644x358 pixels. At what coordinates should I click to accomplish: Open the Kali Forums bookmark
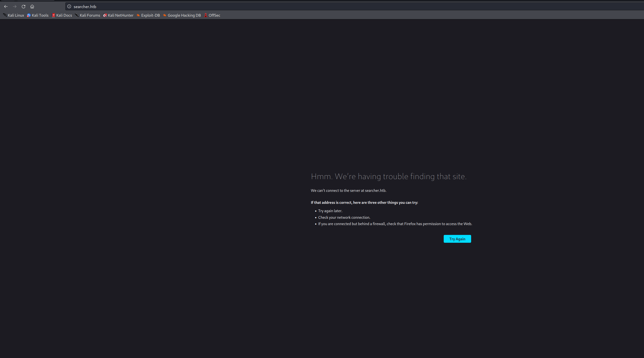(x=87, y=15)
